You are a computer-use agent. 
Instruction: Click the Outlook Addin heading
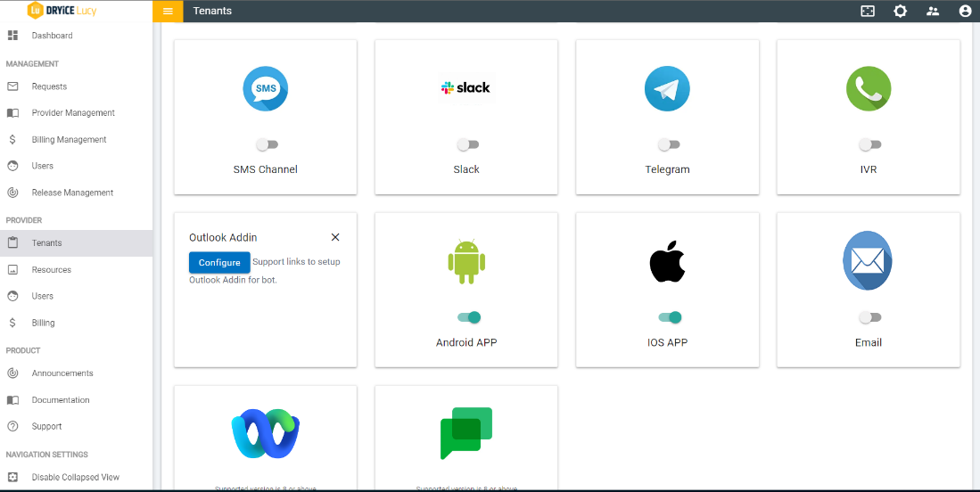(223, 237)
